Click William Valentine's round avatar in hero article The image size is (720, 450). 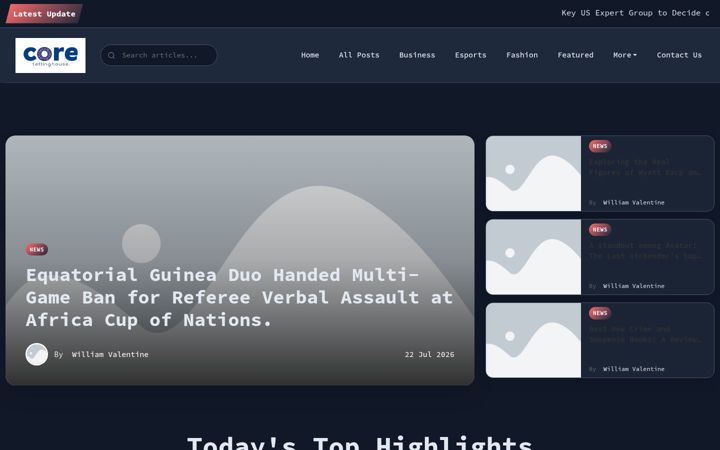click(37, 354)
